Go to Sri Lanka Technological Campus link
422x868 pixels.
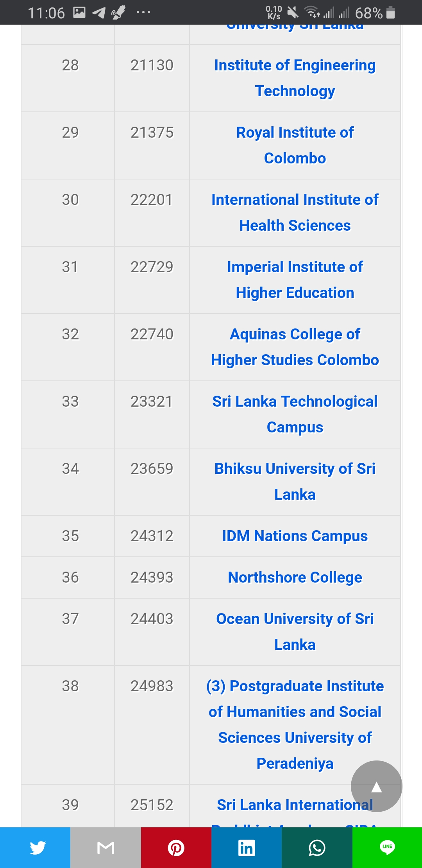pyautogui.click(x=295, y=414)
